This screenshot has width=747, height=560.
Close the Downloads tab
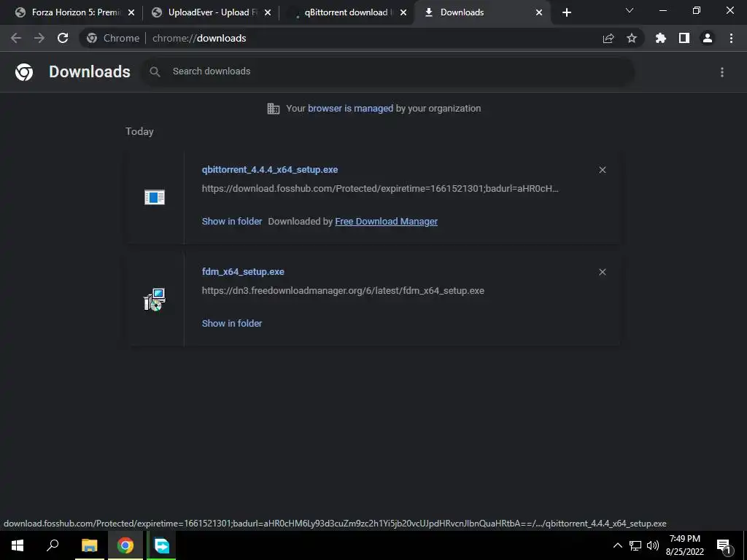(539, 12)
